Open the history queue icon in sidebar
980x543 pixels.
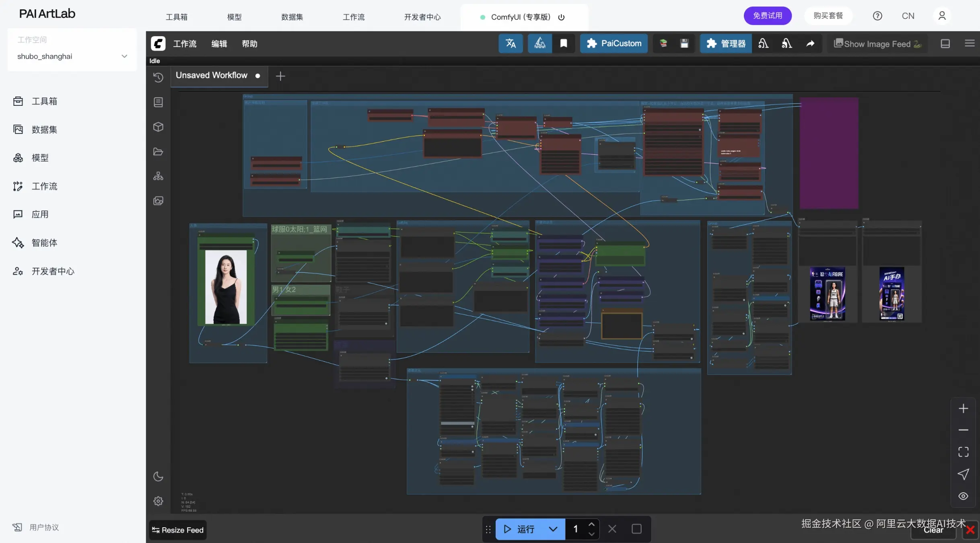(158, 77)
